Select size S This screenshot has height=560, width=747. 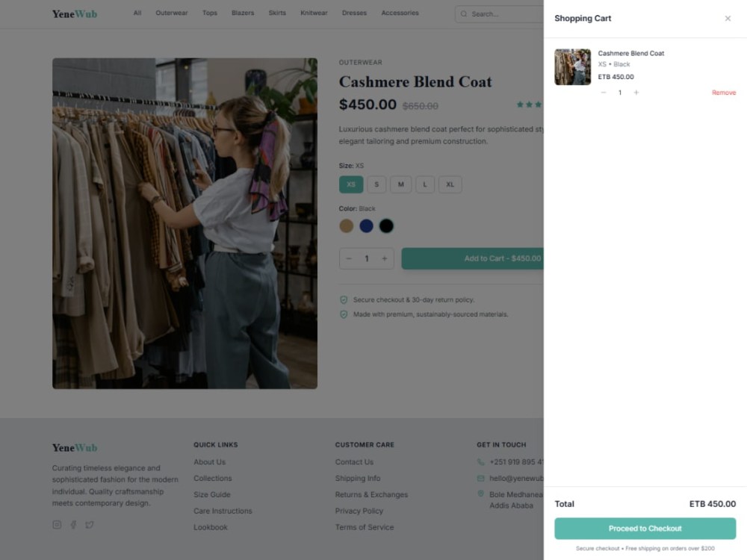[376, 184]
